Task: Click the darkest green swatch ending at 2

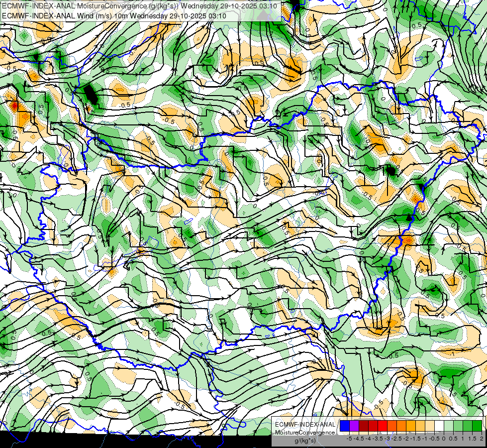Action: coord(477,426)
